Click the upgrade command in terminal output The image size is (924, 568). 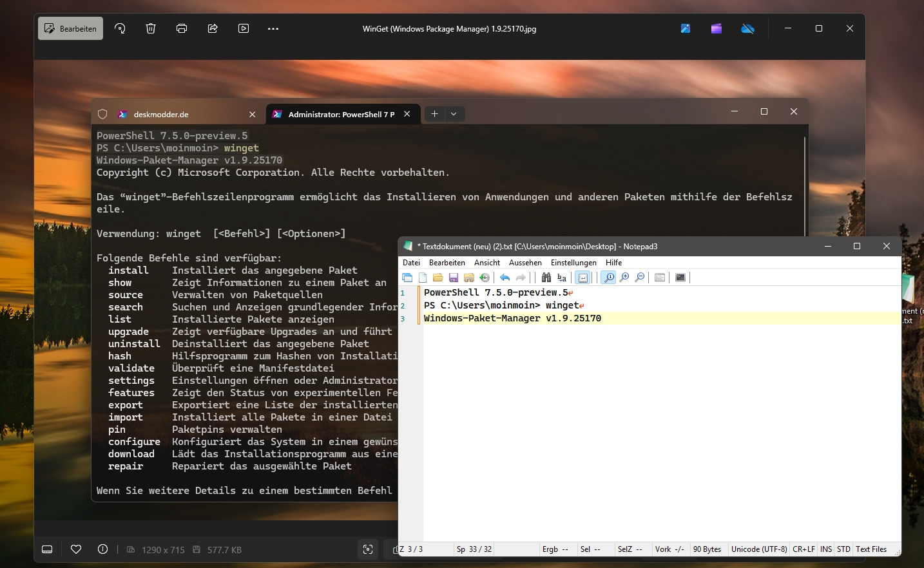(128, 332)
